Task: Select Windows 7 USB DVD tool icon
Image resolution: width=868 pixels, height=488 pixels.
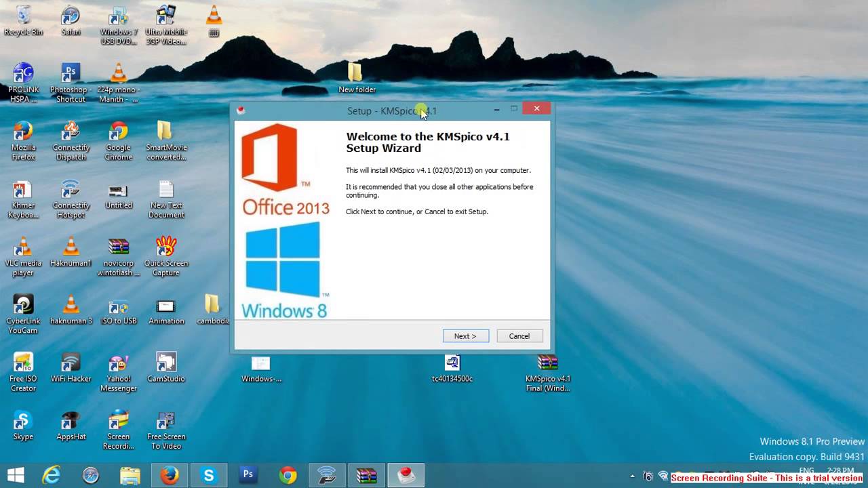Action: (x=119, y=24)
